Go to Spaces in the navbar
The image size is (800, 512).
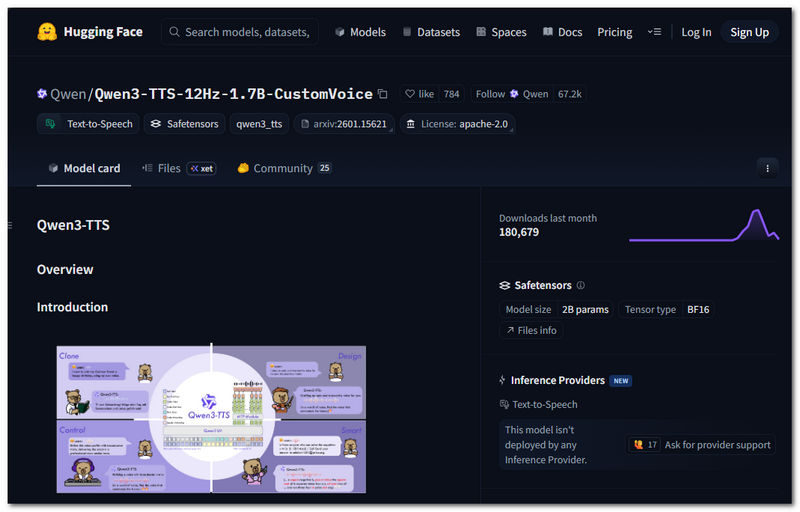coord(500,32)
